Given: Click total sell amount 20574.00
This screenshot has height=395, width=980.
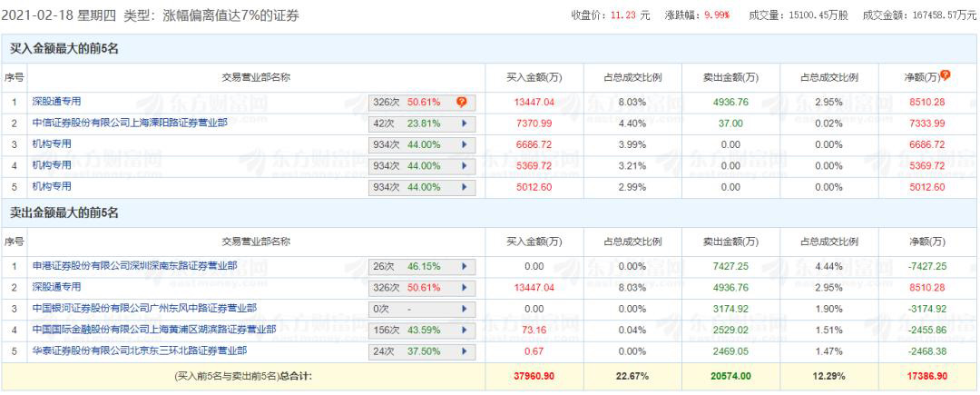Looking at the screenshot, I should [x=730, y=376].
